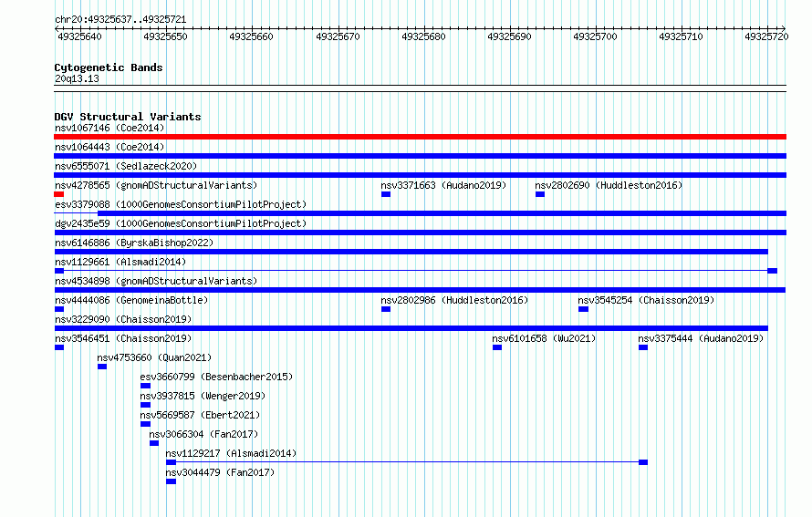Open nsv4534898 (gnomADStructuralVariants) label

pyautogui.click(x=156, y=281)
